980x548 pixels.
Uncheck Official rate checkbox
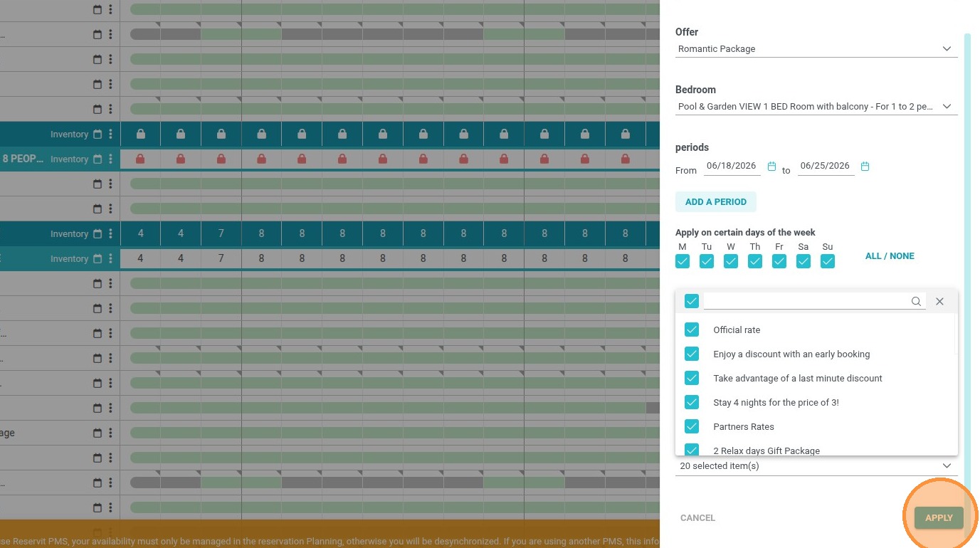point(692,330)
